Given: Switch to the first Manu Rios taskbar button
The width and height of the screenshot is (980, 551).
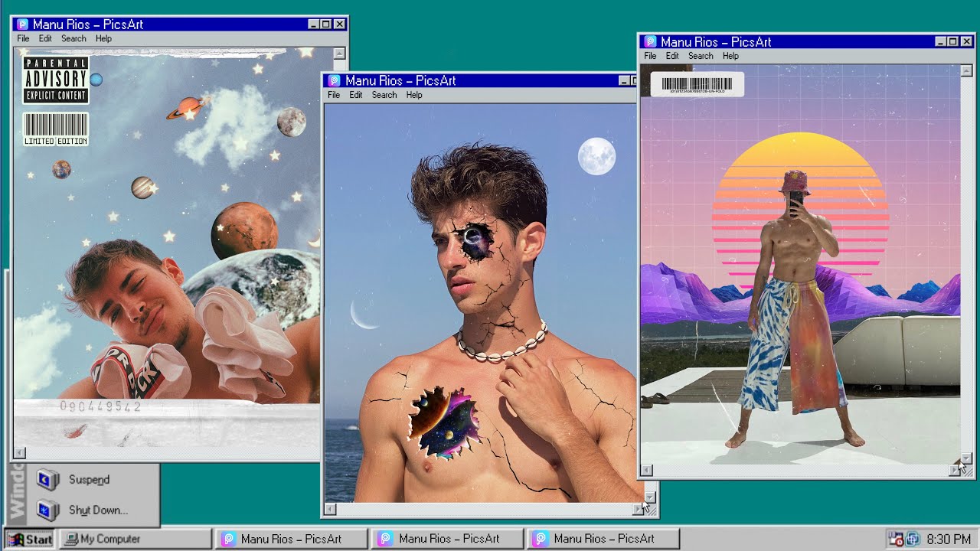Looking at the screenshot, I should (292, 540).
